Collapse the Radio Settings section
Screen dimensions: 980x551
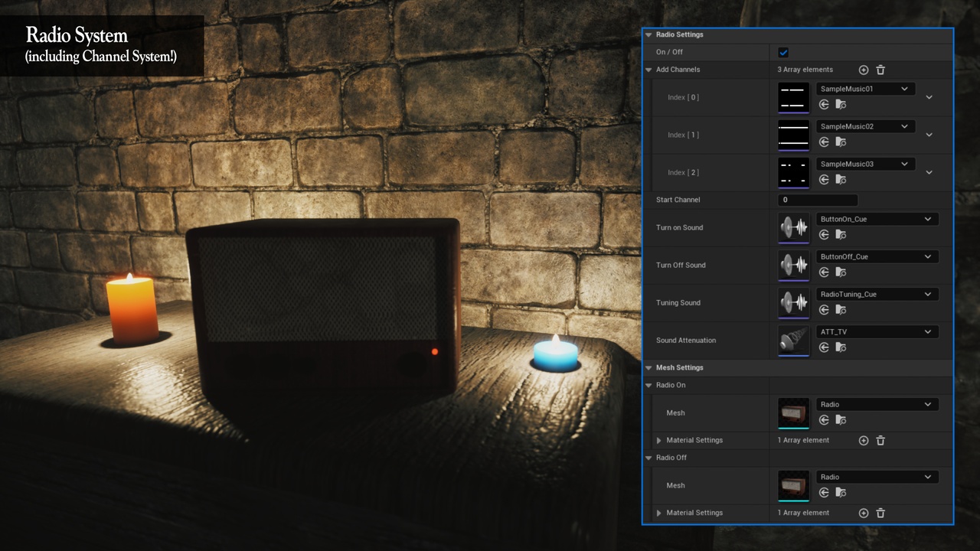[x=649, y=34]
